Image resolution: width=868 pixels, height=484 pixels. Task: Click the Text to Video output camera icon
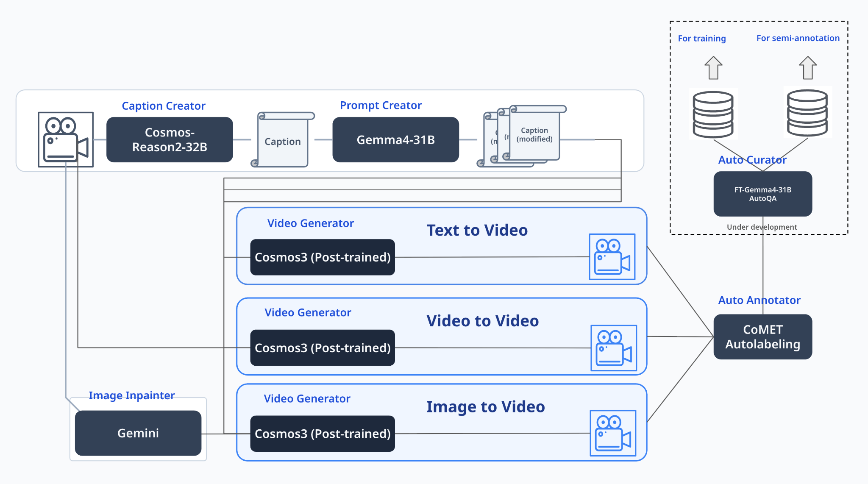[x=612, y=257]
